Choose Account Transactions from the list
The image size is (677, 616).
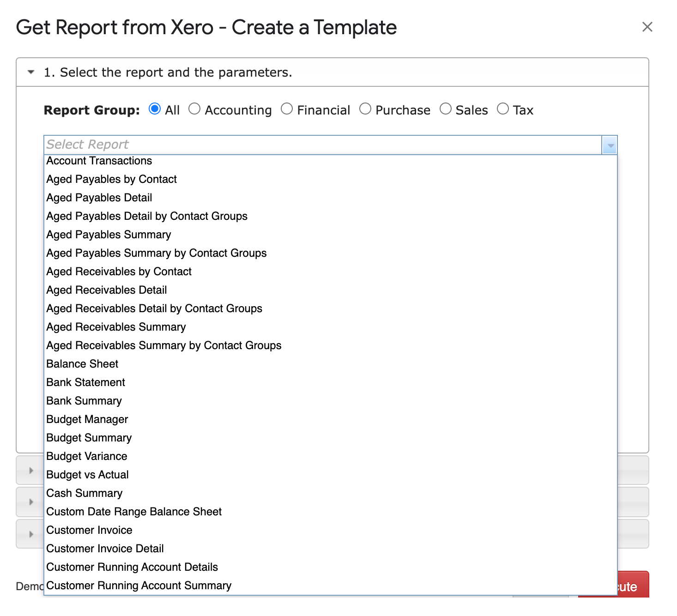(331, 161)
